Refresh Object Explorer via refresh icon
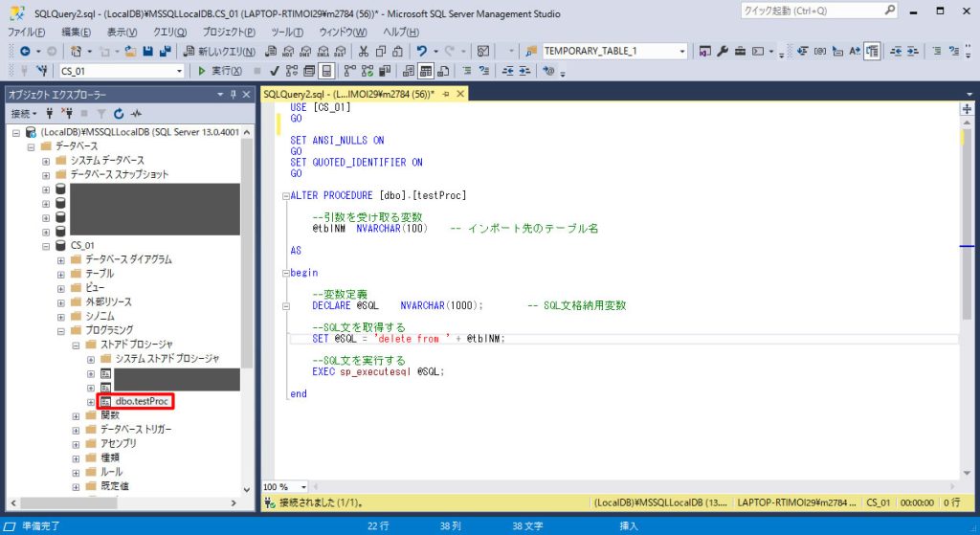 [x=119, y=113]
